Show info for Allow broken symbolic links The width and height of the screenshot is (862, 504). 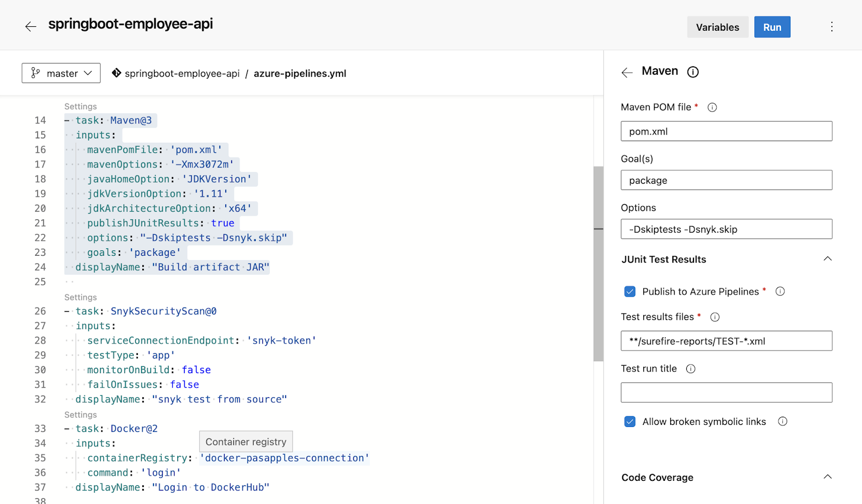[x=783, y=422]
